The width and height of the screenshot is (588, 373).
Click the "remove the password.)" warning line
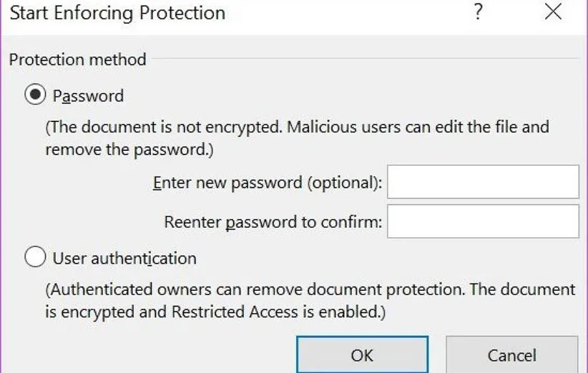129,150
